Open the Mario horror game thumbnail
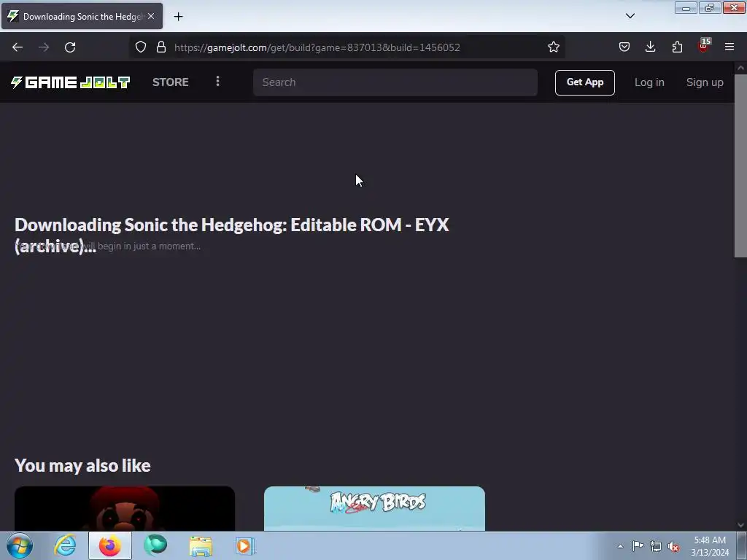This screenshot has height=560, width=747. (x=125, y=508)
